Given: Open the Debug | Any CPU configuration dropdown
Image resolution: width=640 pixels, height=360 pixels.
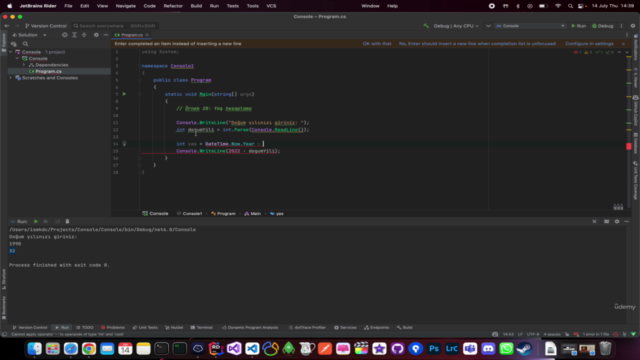Looking at the screenshot, I should pos(456,26).
